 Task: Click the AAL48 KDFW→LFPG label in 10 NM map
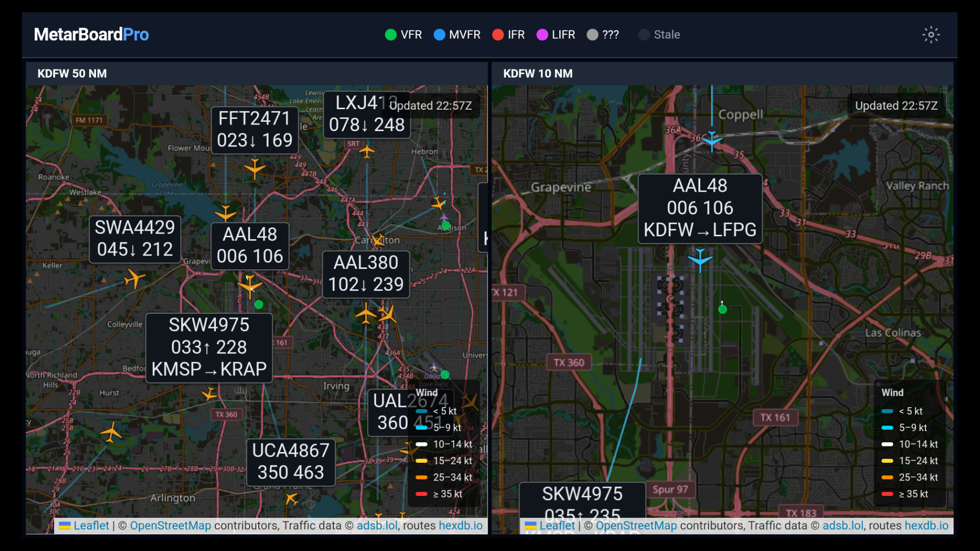[x=700, y=208]
